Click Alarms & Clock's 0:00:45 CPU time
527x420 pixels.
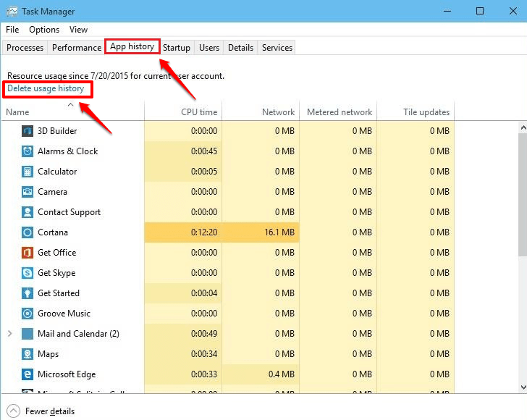204,151
